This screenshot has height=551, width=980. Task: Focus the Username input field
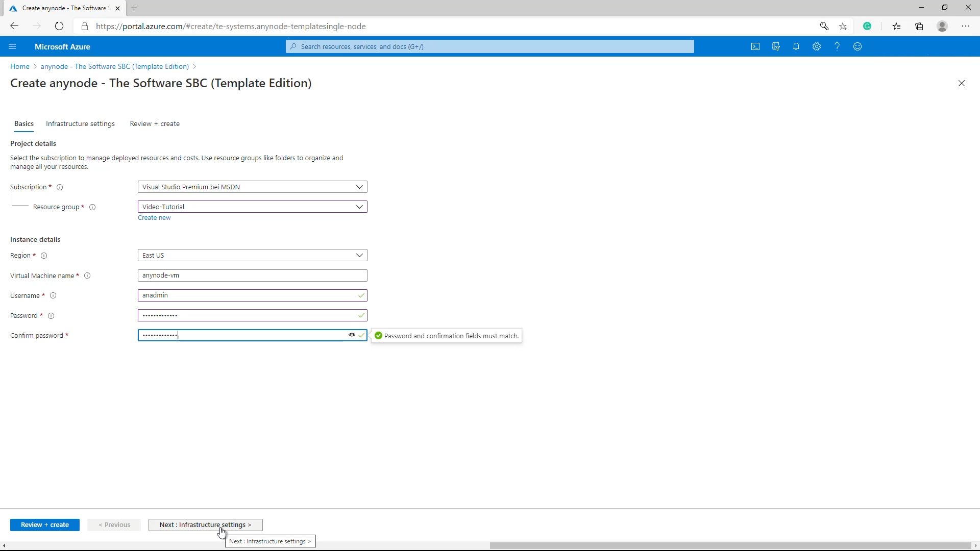253,295
